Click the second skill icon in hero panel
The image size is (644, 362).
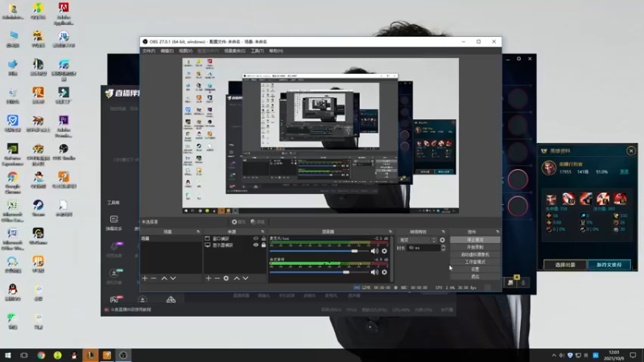(568, 199)
